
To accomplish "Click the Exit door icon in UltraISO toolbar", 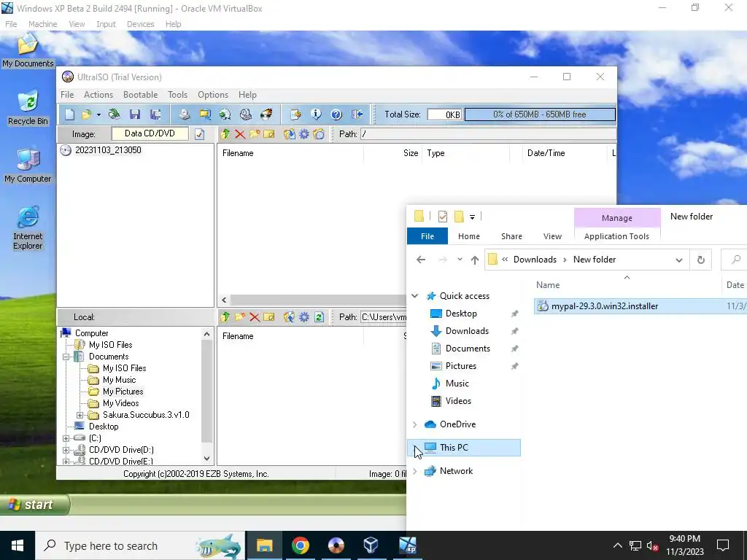I will click(x=357, y=114).
